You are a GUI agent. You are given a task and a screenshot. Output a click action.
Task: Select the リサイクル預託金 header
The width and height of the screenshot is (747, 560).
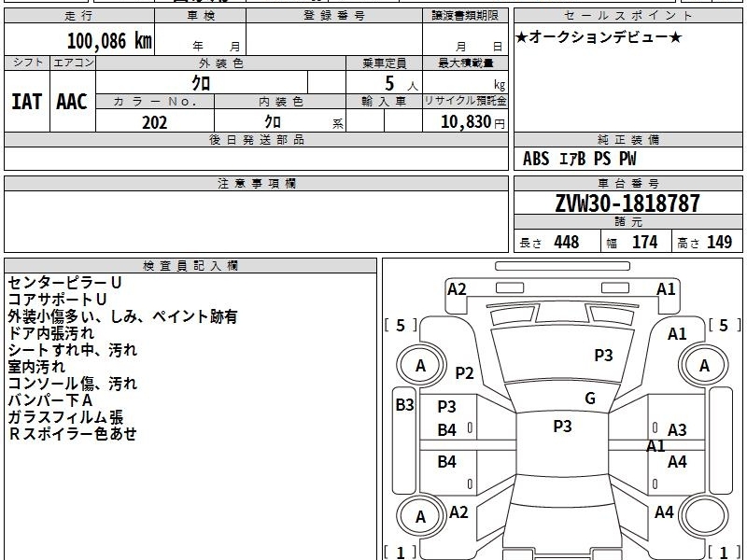click(x=465, y=101)
